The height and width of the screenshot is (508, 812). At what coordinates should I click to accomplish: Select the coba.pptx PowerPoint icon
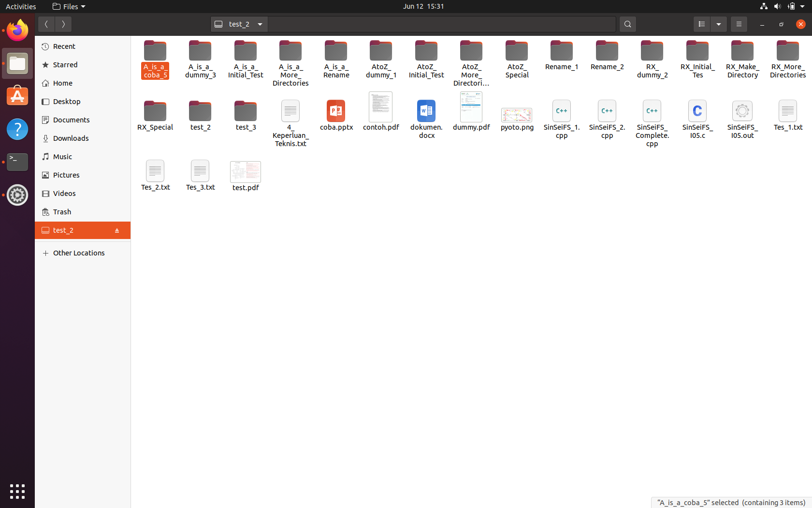point(336,111)
